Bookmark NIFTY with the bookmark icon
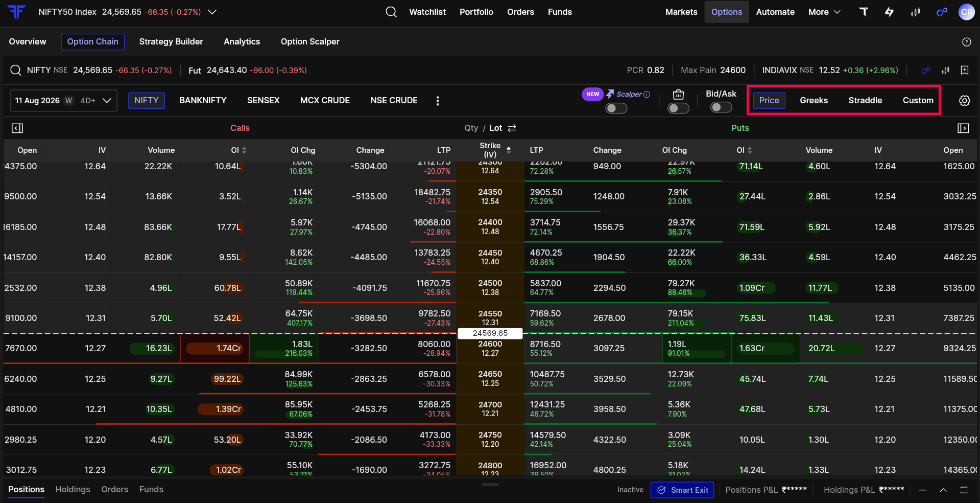The width and height of the screenshot is (980, 503). pyautogui.click(x=965, y=70)
